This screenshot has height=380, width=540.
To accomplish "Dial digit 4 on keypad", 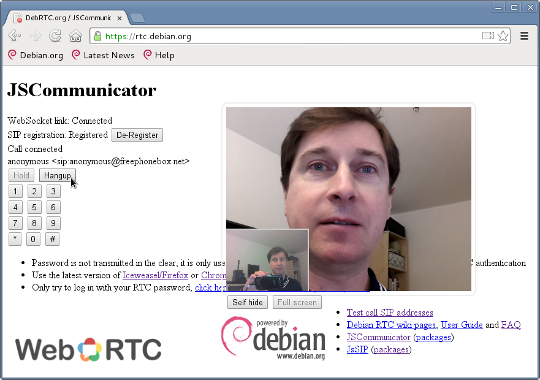I will 15,207.
